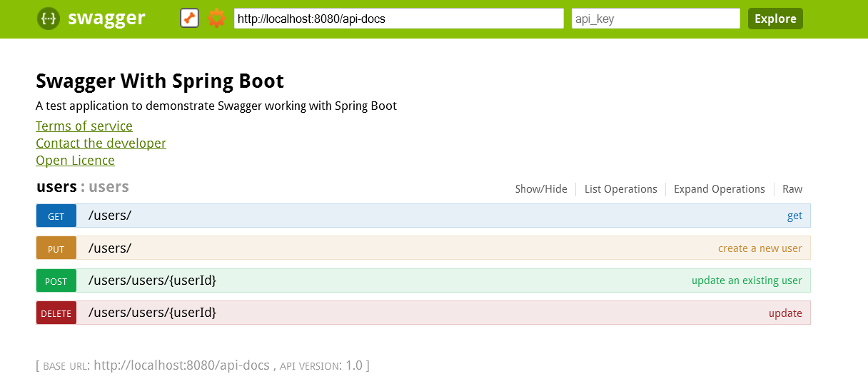Click the 'update an existing user' summary
The width and height of the screenshot is (868, 384).
pyautogui.click(x=747, y=281)
